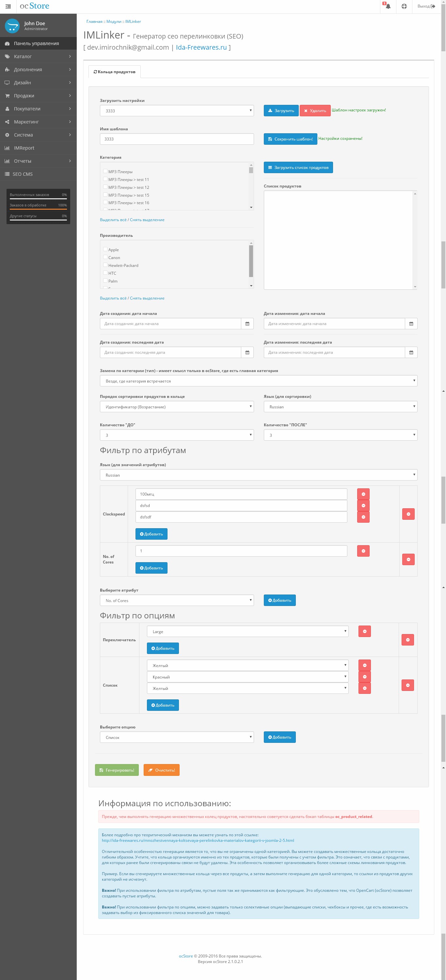Check the HTC manufacturer checkbox
446x980 pixels.
click(105, 273)
